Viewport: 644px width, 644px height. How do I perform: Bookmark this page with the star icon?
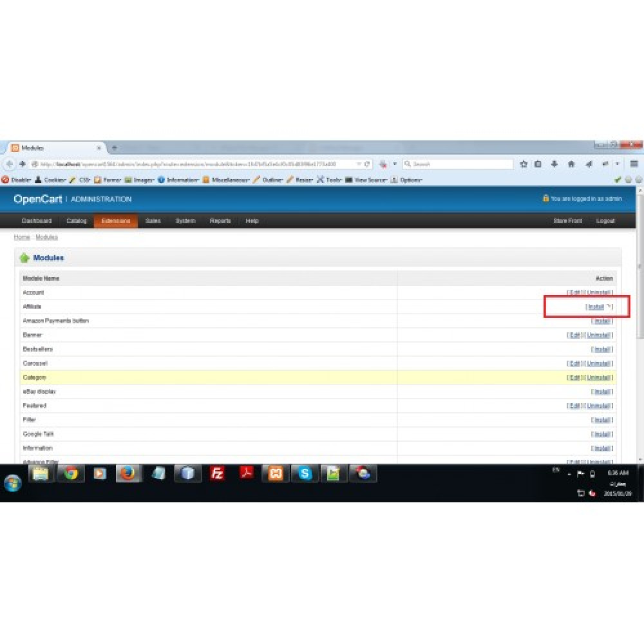523,164
